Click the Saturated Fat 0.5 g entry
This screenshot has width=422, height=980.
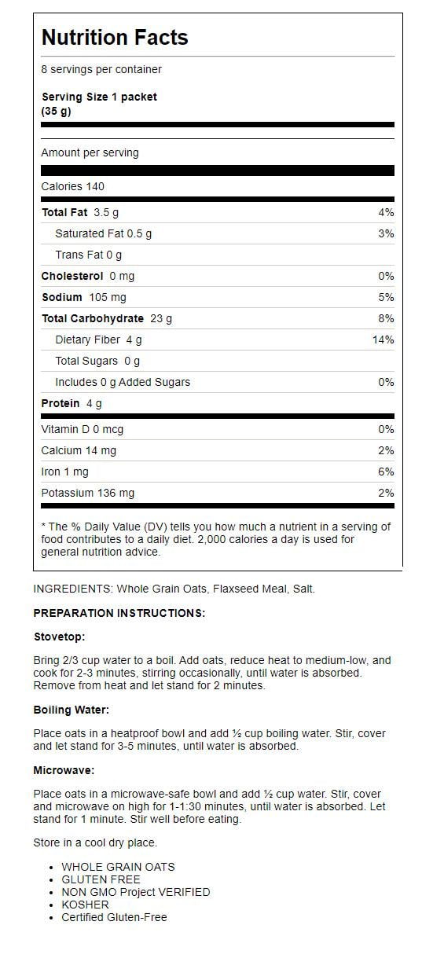[x=104, y=233]
